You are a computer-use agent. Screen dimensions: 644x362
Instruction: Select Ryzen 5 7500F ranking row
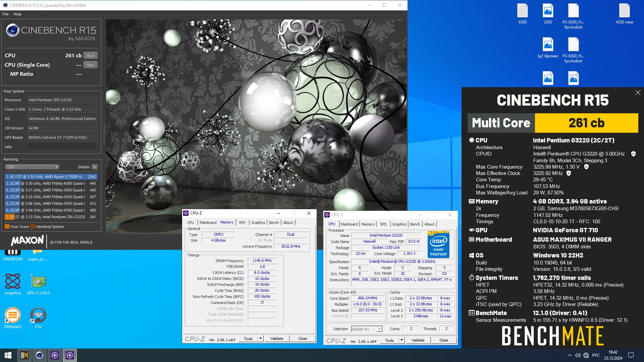click(51, 177)
